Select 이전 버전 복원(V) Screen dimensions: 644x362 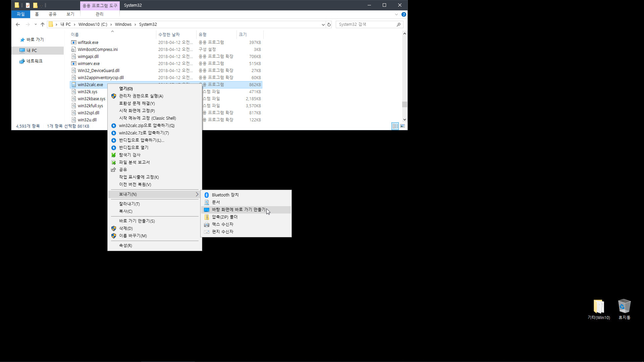point(155,184)
